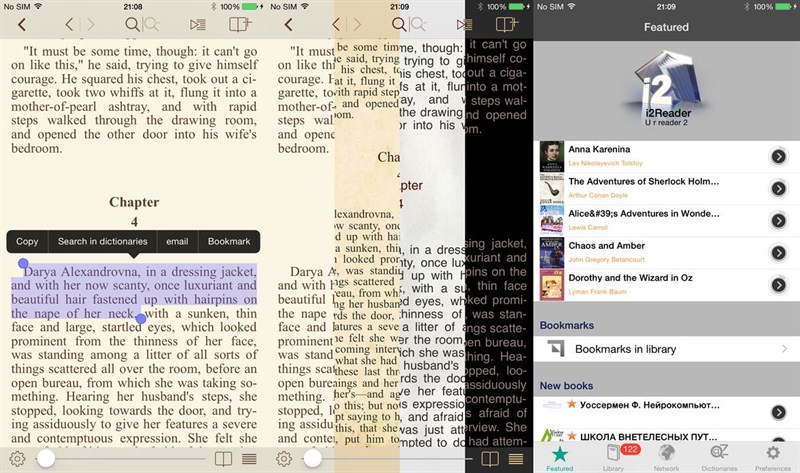Choose Copy in text selection popup

(27, 241)
